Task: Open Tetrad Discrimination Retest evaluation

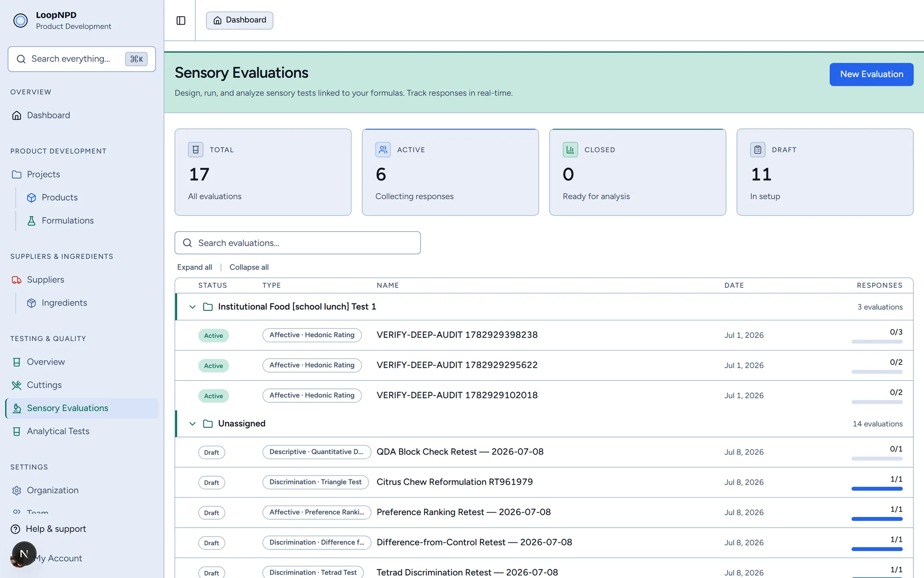Action: pyautogui.click(x=467, y=572)
